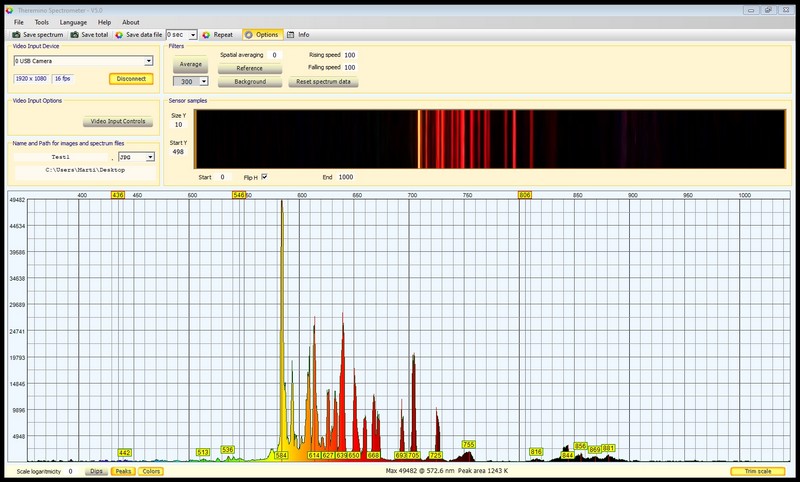Click the Reset spectrum data button

pos(323,81)
